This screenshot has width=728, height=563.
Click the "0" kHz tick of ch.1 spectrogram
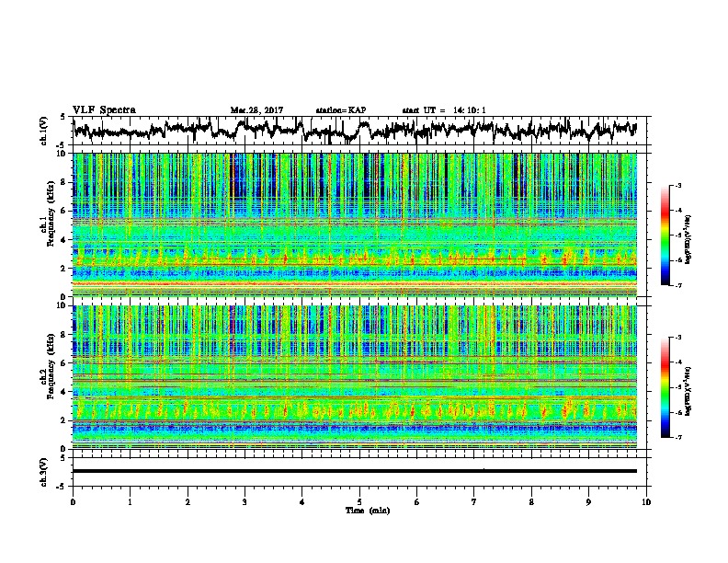[x=64, y=297]
